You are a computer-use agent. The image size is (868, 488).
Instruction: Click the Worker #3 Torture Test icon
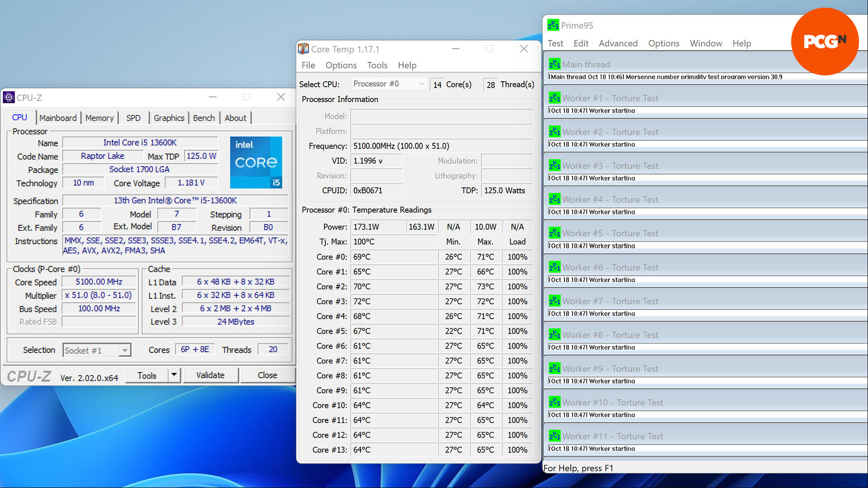click(554, 166)
